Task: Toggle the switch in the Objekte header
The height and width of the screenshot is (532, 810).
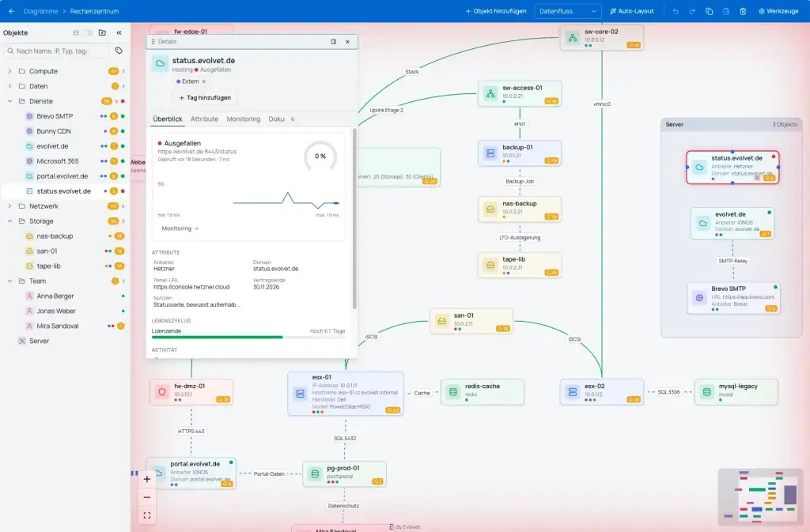Action: 89,32
